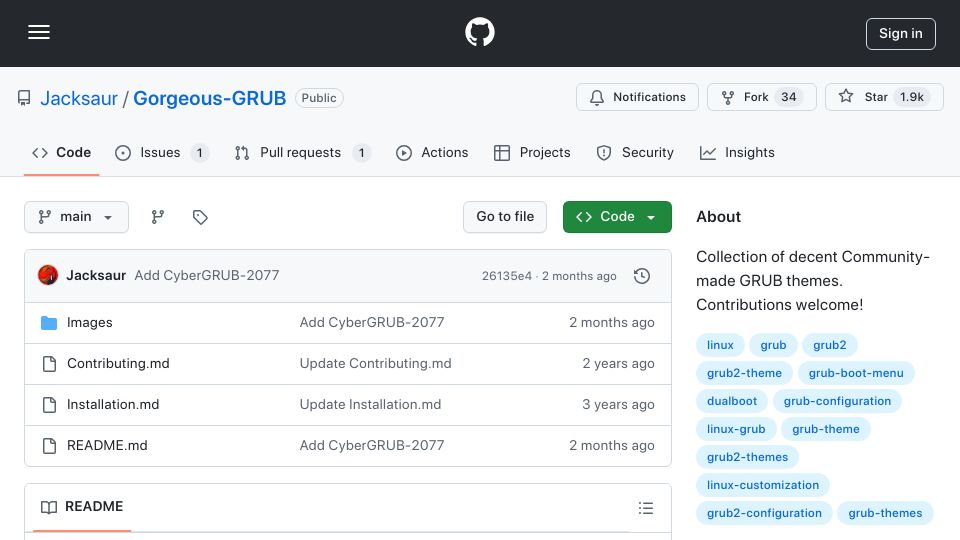Click the Sign in button
The image size is (960, 540).
901,34
